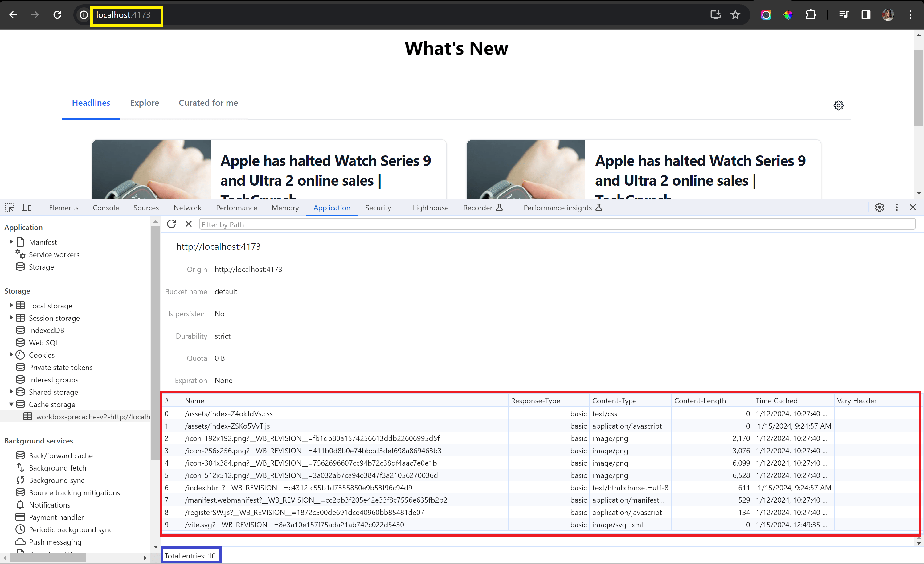Screen dimensions: 924x564
Task: Open Push messaging in the sidebar
Action: [55, 542]
